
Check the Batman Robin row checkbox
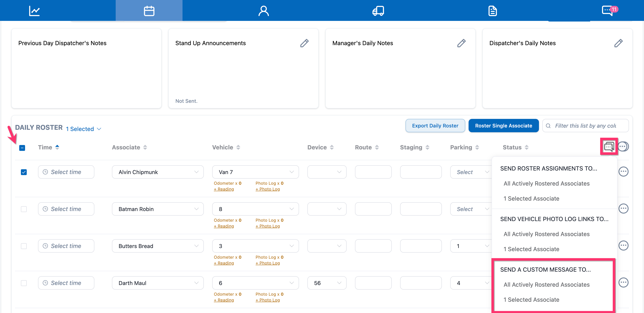[x=24, y=209]
